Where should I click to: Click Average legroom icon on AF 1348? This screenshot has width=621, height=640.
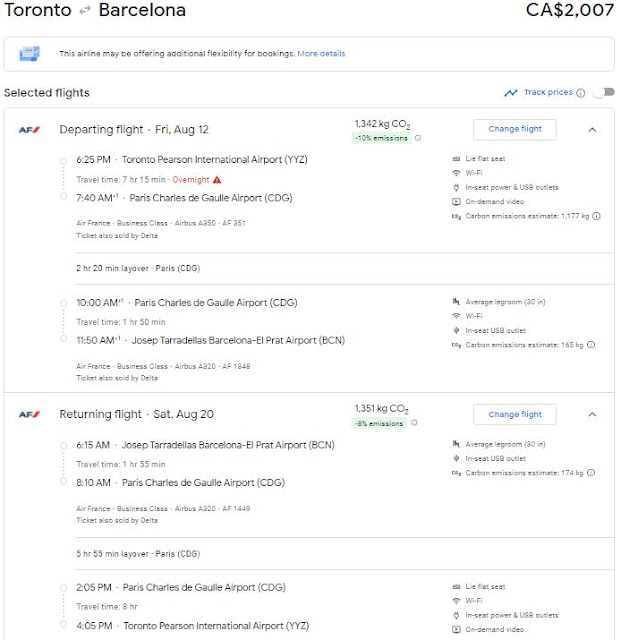pos(456,302)
